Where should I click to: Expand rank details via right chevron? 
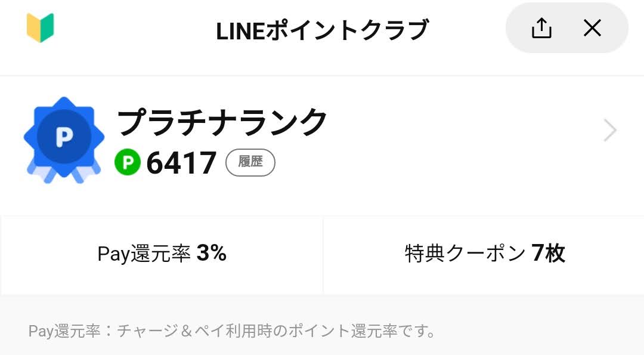click(x=610, y=131)
